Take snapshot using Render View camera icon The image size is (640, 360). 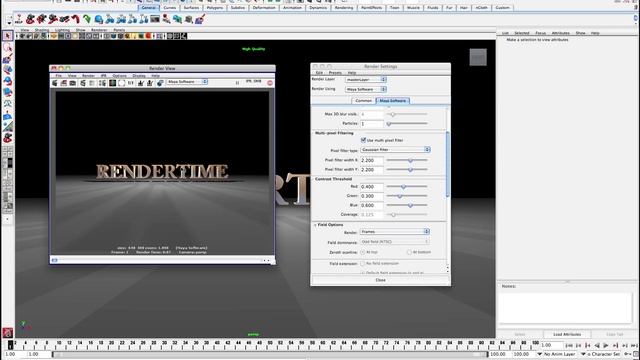point(73,83)
